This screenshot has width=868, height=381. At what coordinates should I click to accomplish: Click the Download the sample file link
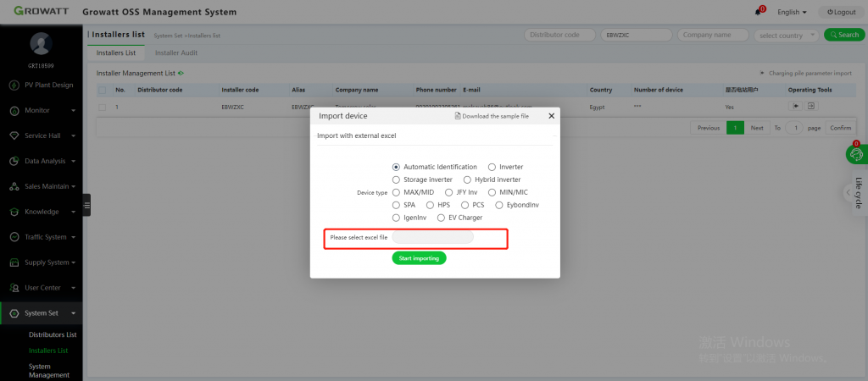coord(492,116)
